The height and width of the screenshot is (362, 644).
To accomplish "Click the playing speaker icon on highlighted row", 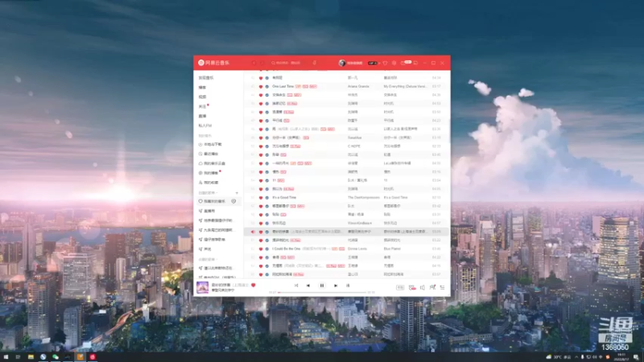I will [253, 232].
